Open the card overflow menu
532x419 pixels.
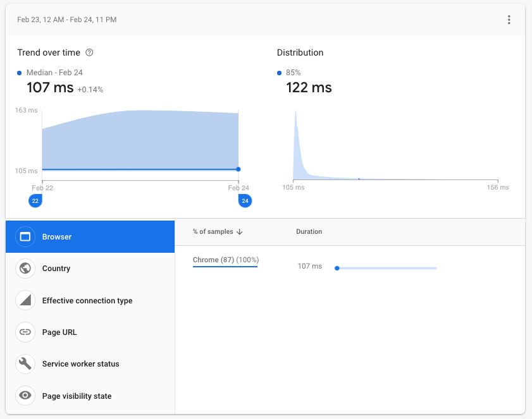(509, 20)
